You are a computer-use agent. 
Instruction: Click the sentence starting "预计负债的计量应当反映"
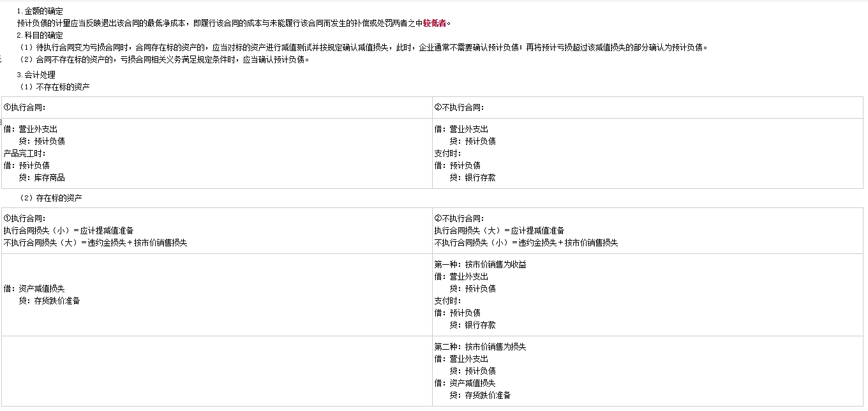[x=234, y=23]
